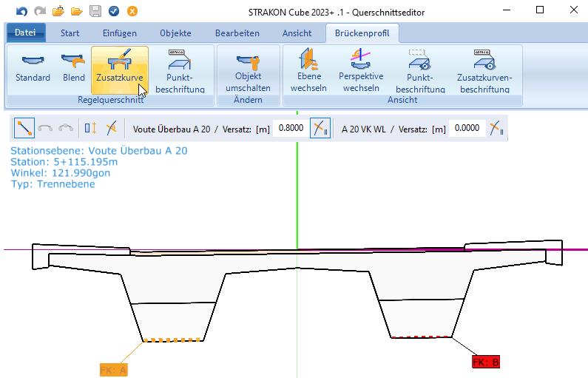Click the angle intersection icon
The height and width of the screenshot is (378, 588).
112,128
